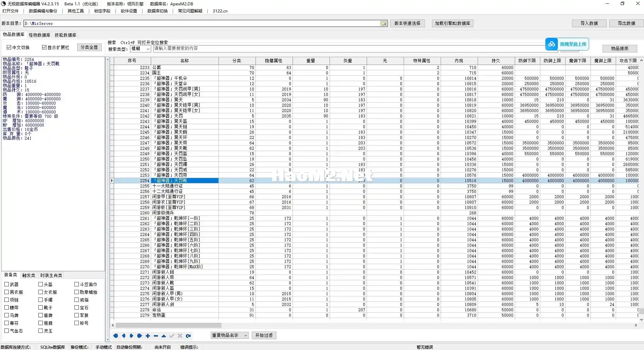Click the 导入数据 button
This screenshot has height=350, width=644.
589,23
